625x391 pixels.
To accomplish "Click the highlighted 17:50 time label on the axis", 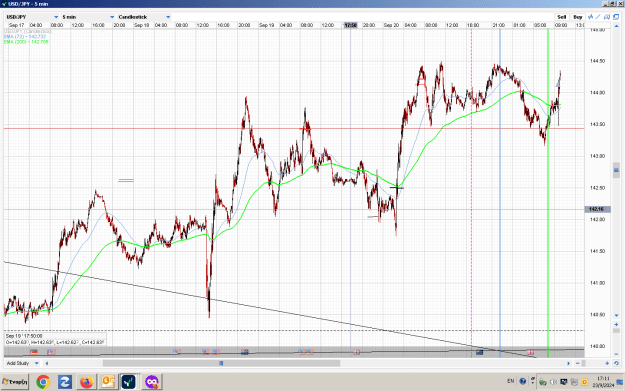I will click(351, 25).
